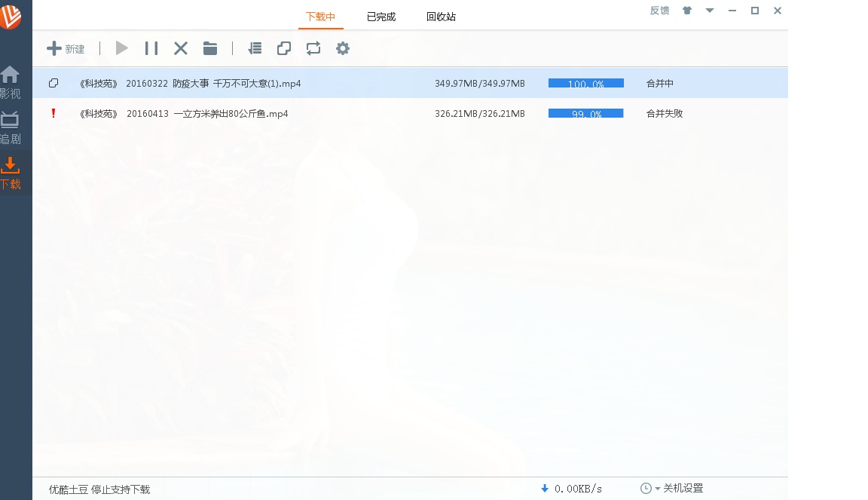The width and height of the screenshot is (868, 500).
Task: Delete the task with the X toolbar icon
Action: tap(181, 48)
